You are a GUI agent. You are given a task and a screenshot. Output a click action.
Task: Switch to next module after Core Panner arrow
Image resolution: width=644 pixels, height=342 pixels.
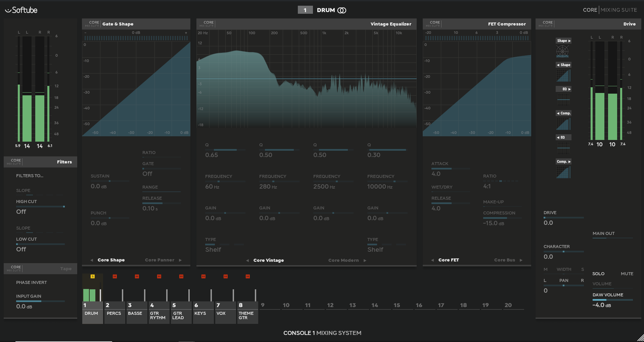click(180, 260)
